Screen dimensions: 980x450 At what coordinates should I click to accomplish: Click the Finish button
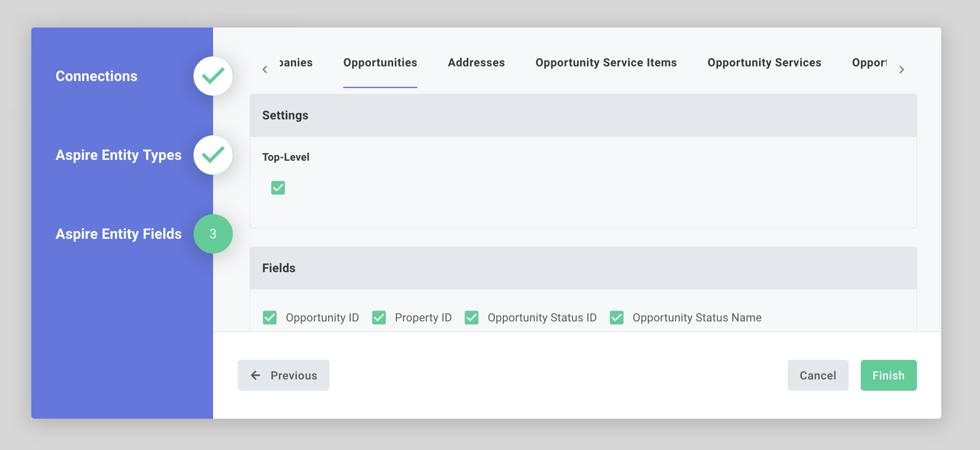[888, 375]
